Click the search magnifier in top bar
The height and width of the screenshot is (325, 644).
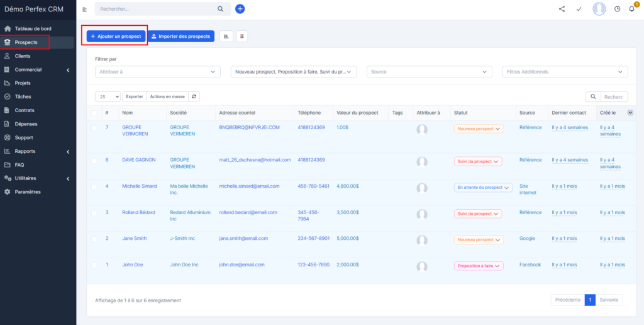221,9
